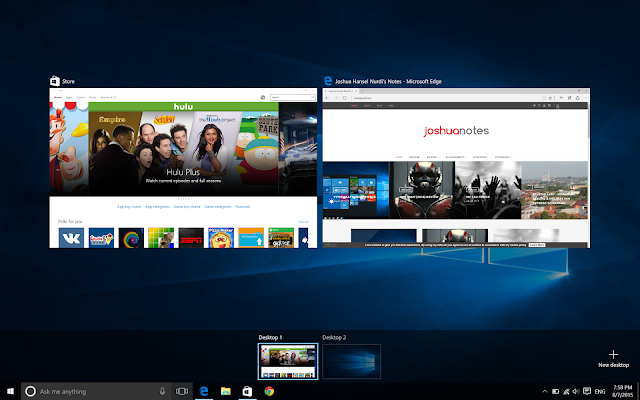The height and width of the screenshot is (400, 640).
Task: Click the Edge logo above the Edge thumbnail
Action: tap(328, 81)
